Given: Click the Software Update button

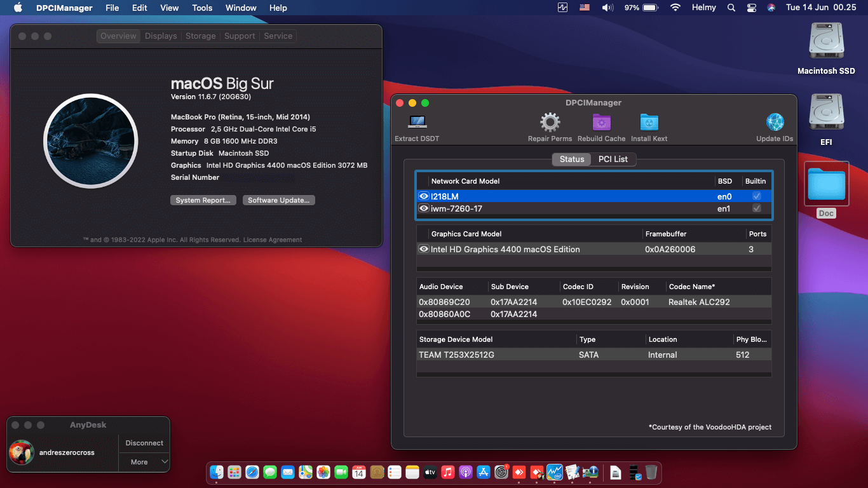Looking at the screenshot, I should [278, 200].
